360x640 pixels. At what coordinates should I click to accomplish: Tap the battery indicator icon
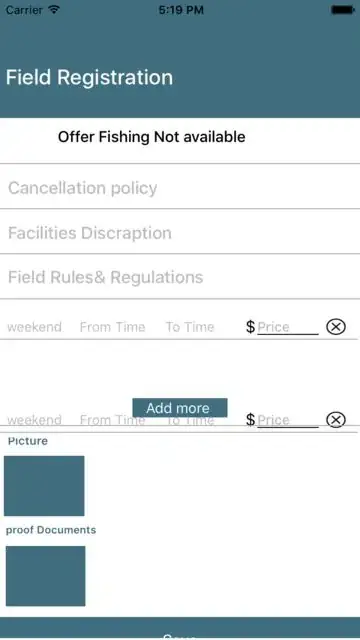point(342,10)
